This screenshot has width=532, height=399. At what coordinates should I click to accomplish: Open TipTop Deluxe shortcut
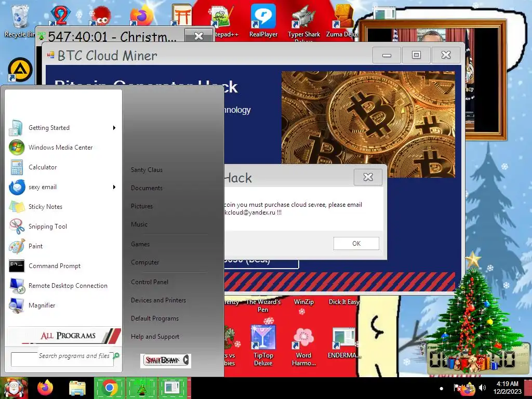(x=263, y=345)
